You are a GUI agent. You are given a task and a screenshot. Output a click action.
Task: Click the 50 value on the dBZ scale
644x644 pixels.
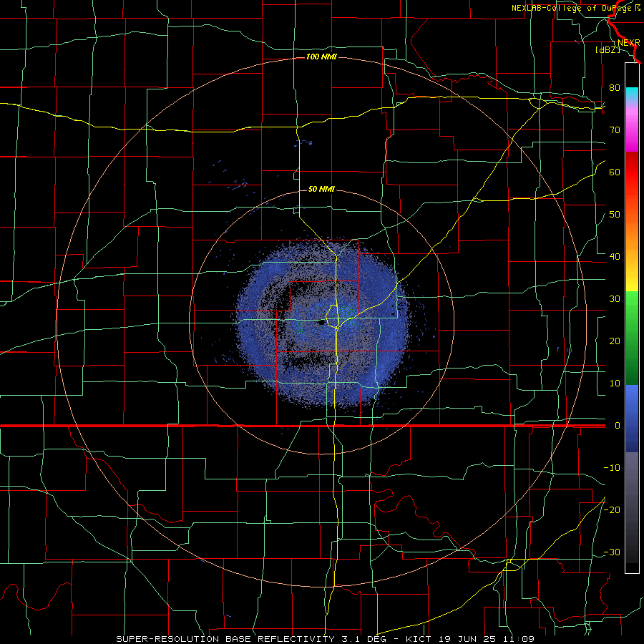[x=615, y=215]
